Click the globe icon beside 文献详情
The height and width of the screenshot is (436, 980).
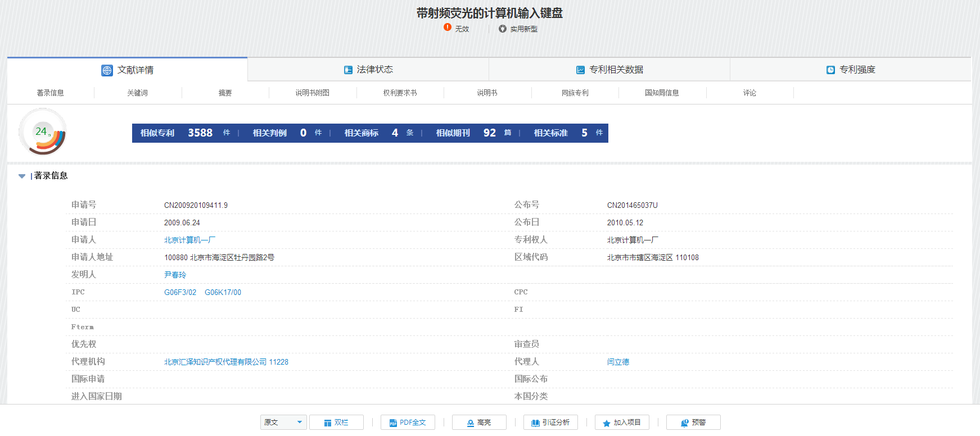(x=107, y=70)
